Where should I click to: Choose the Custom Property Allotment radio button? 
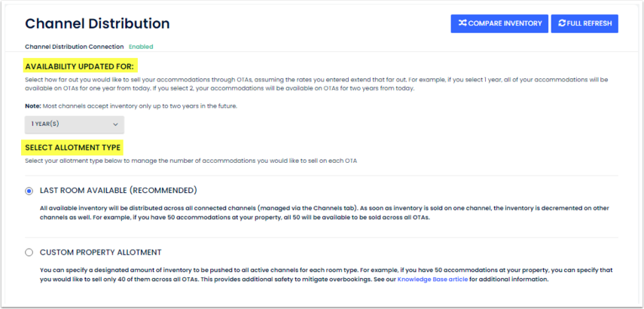click(x=29, y=252)
